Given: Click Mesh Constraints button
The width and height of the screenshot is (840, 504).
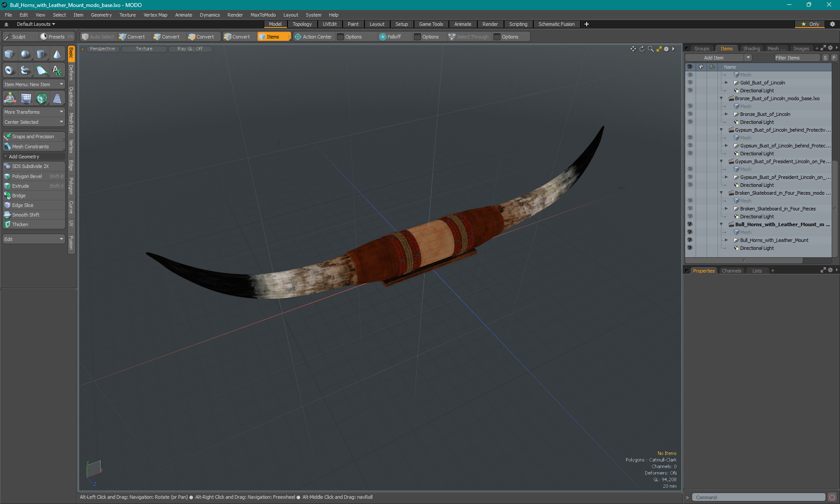Looking at the screenshot, I should [x=34, y=147].
